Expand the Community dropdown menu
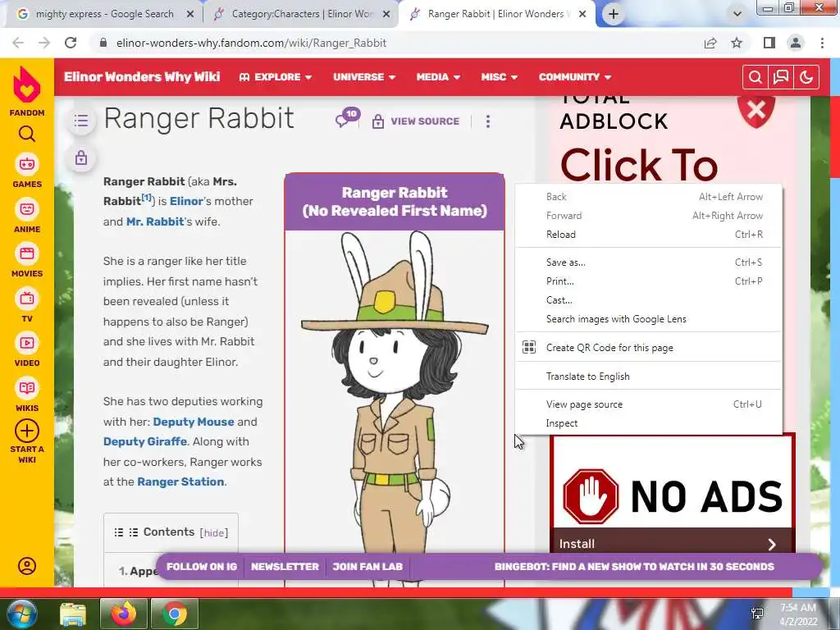 [575, 77]
